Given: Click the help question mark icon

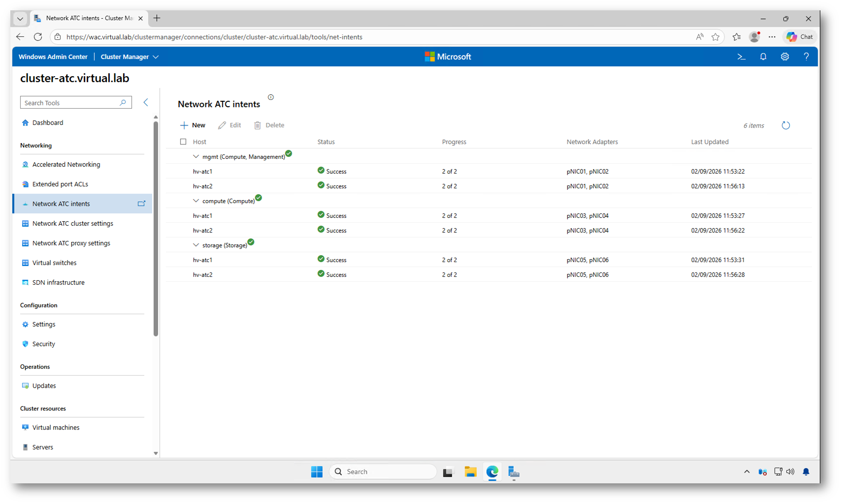Looking at the screenshot, I should [x=806, y=57].
